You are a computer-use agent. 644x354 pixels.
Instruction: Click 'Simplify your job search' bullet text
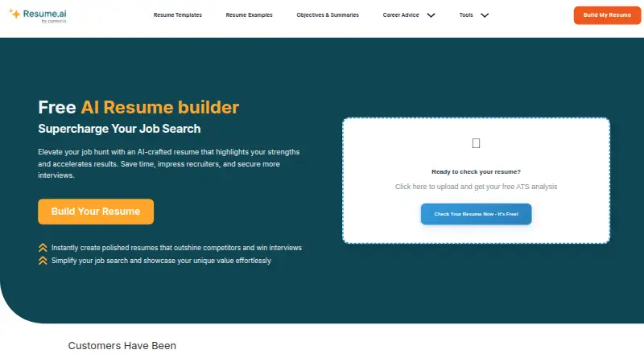[x=161, y=261]
